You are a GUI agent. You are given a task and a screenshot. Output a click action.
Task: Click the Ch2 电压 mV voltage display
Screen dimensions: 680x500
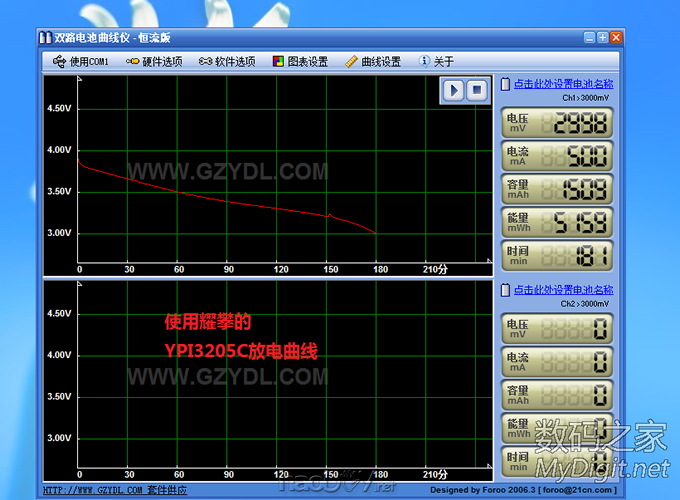tap(557, 327)
